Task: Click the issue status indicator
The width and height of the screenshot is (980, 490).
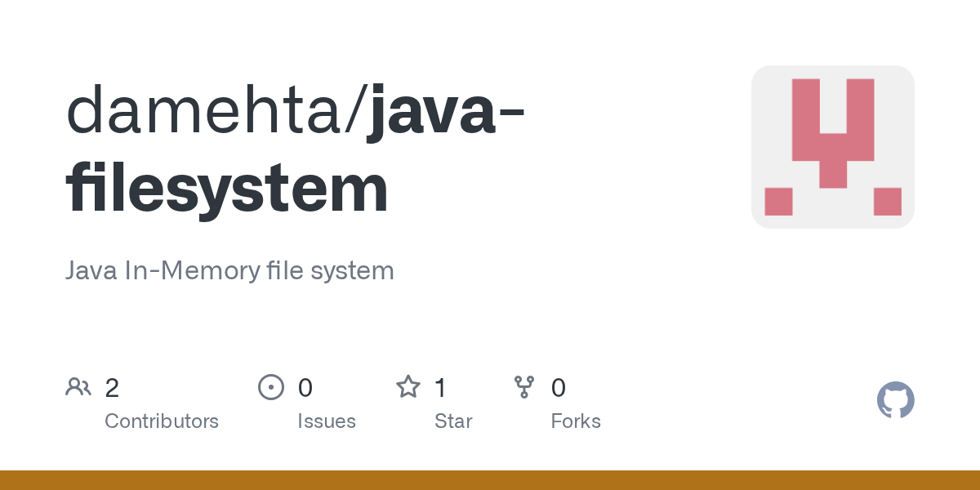Action: tap(271, 387)
